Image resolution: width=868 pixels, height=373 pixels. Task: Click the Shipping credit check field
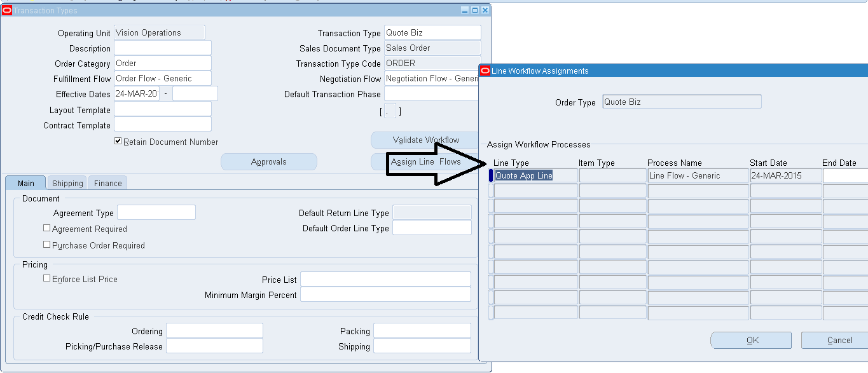click(422, 346)
